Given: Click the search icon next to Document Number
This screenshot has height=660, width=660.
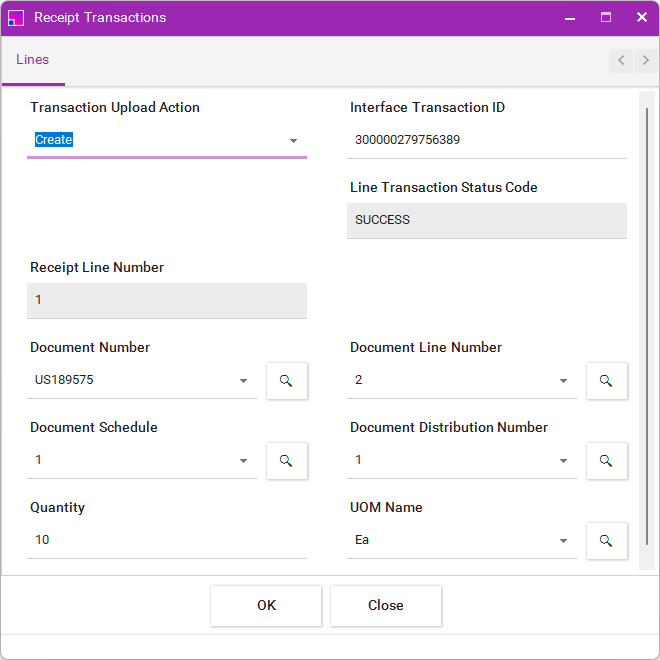Looking at the screenshot, I should [286, 381].
